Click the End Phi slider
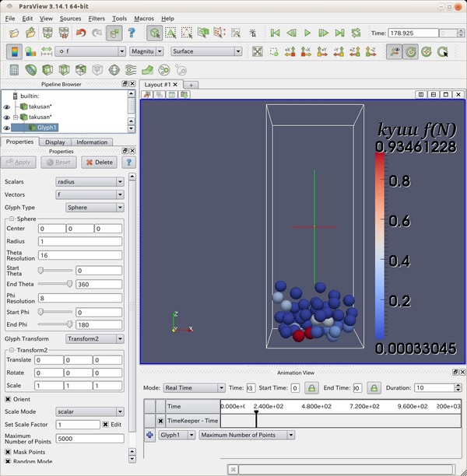Screen dimensions: 467x476 click(55, 324)
